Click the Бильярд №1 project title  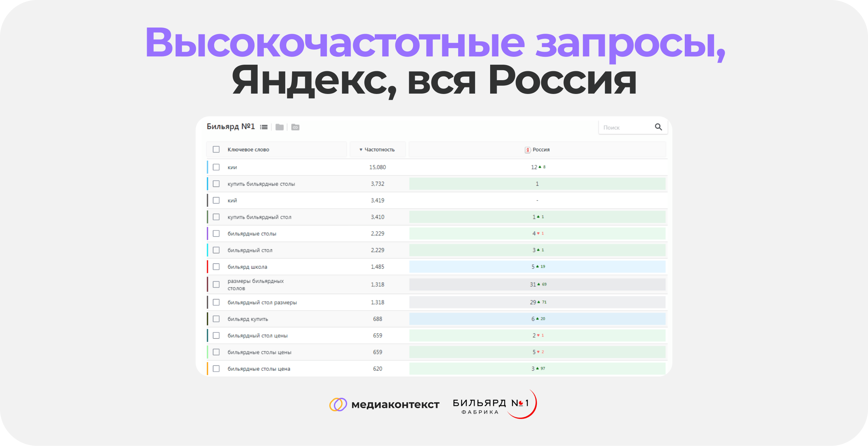231,127
